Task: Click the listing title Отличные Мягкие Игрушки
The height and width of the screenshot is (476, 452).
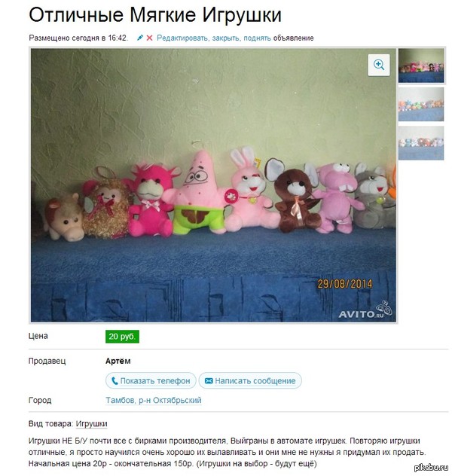Action: click(x=155, y=14)
